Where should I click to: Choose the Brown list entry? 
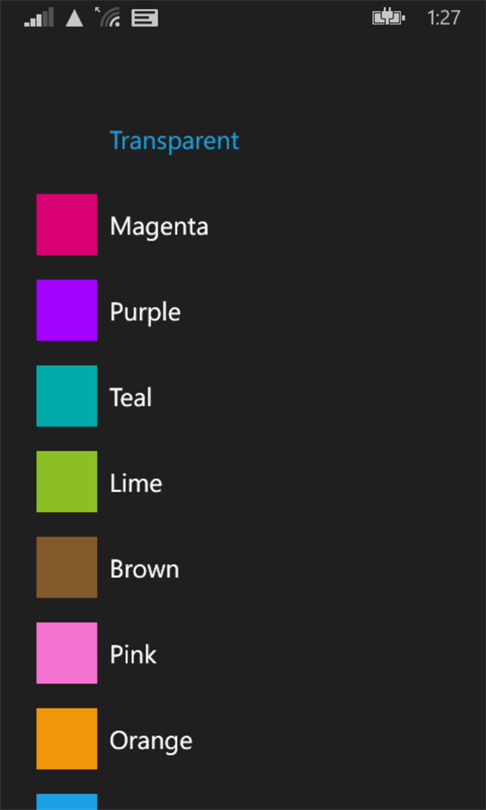[145, 569]
